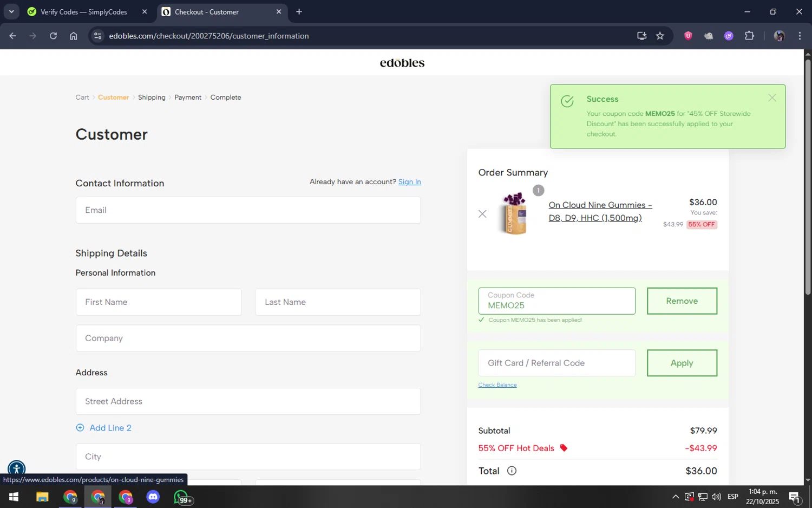This screenshot has height=508, width=812.
Task: Edit the MEMO25 Coupon Code field
Action: click(x=556, y=301)
